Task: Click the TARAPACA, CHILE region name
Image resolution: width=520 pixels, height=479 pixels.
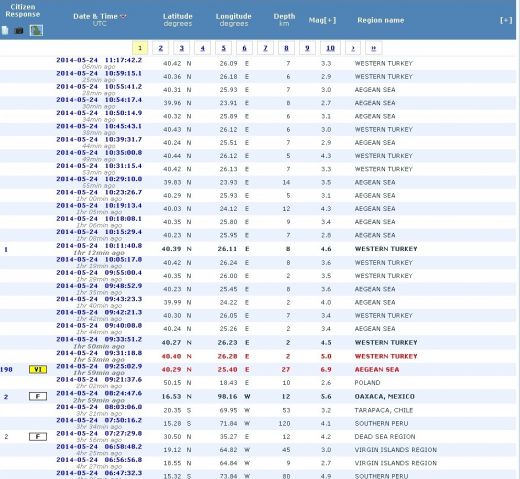Action: coord(384,410)
